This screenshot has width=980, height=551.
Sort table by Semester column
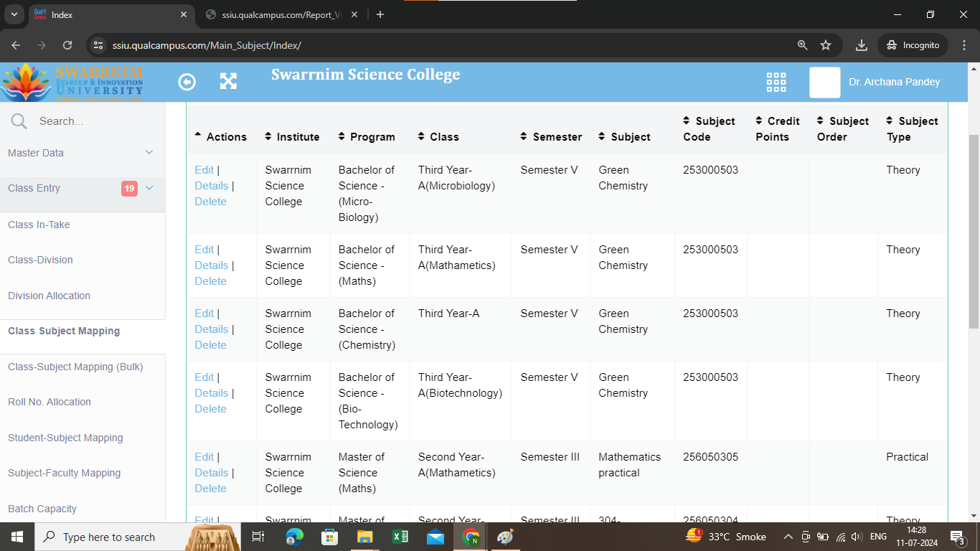(524, 136)
